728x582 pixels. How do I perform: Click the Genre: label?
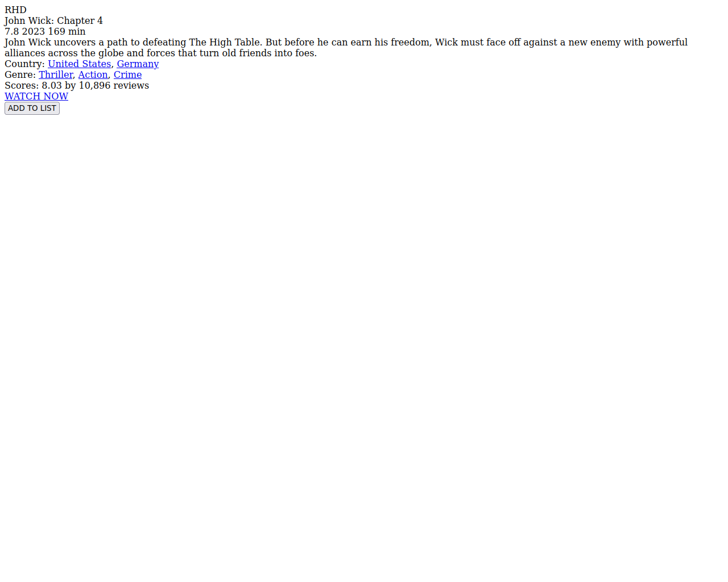point(20,75)
